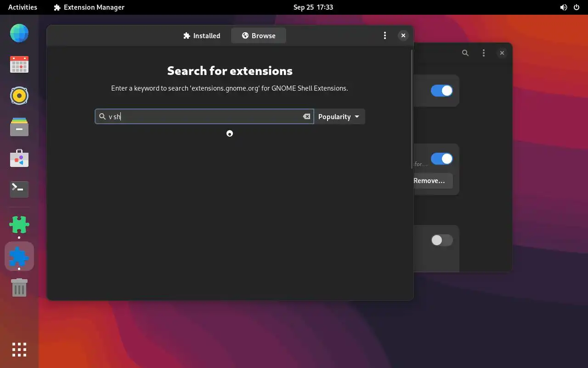Select the blue Extension Manager dock icon
Screen dimensions: 588x368
tap(19, 256)
